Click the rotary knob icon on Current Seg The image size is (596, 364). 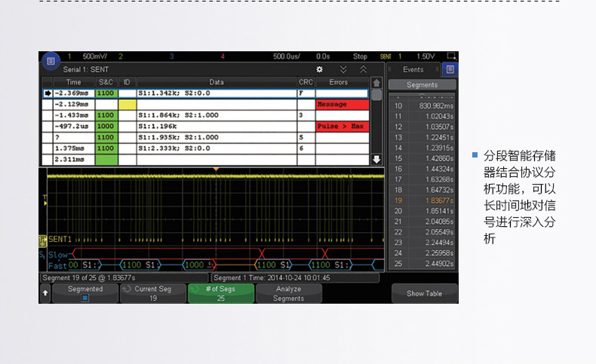point(126,289)
